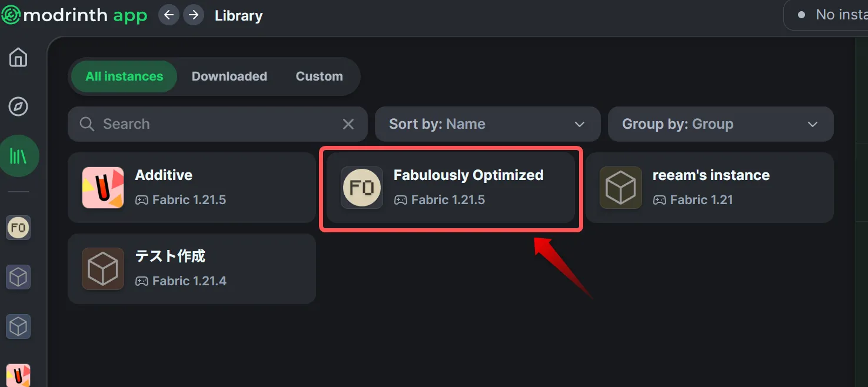The image size is (868, 387).
Task: Open the Fabulously Optimized instance card
Action: coord(451,188)
